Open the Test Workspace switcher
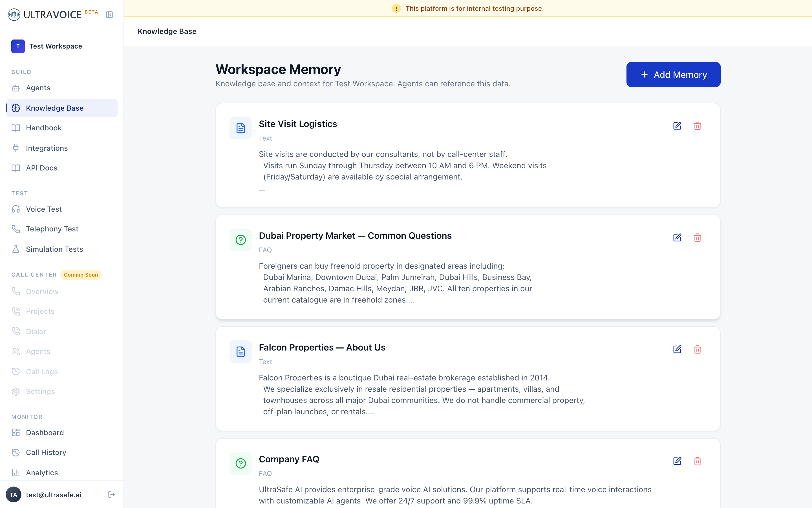 (62, 46)
